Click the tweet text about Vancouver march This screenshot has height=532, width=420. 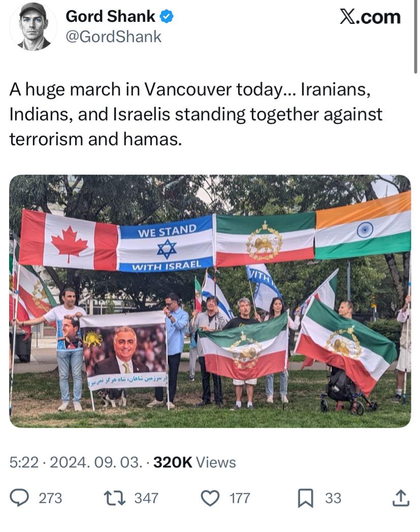tap(196, 114)
